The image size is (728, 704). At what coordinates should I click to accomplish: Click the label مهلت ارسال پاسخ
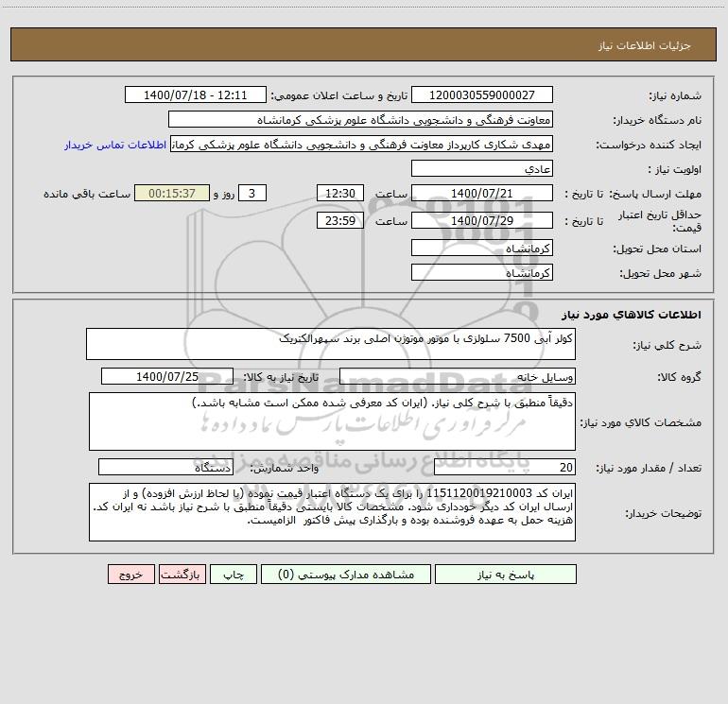655,194
